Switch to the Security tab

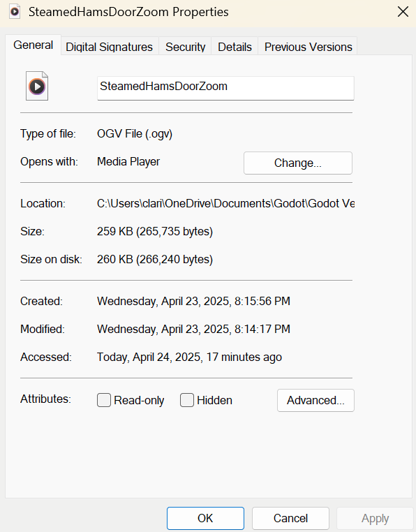[185, 47]
